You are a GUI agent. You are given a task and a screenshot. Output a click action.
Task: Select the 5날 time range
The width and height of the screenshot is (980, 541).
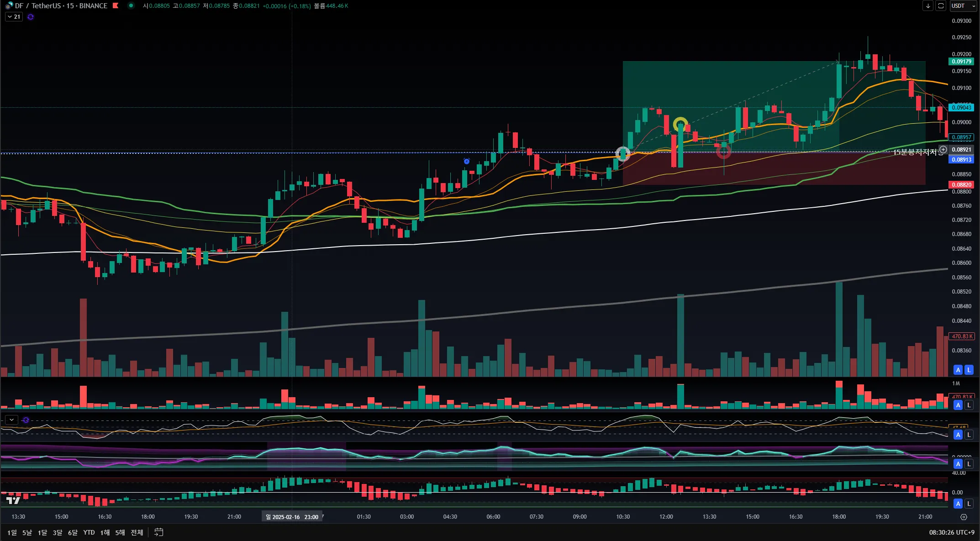tap(27, 532)
